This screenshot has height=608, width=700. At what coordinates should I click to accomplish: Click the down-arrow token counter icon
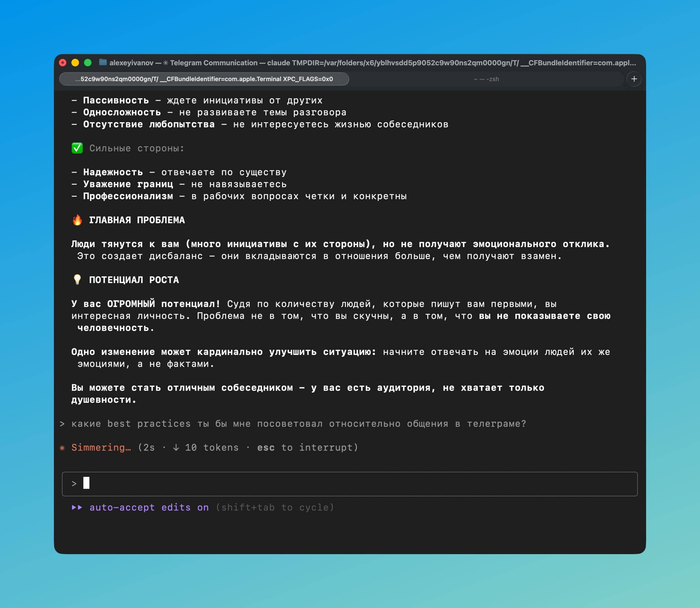click(x=176, y=448)
